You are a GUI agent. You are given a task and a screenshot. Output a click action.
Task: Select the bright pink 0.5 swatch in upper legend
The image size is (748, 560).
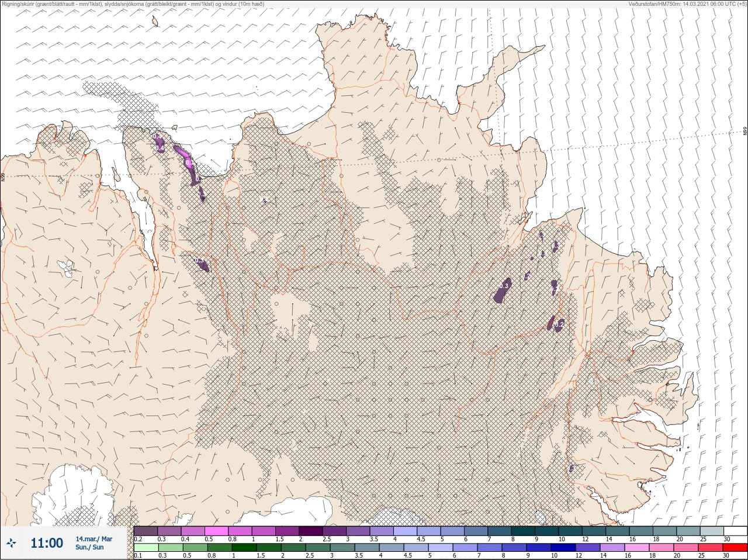(x=216, y=531)
